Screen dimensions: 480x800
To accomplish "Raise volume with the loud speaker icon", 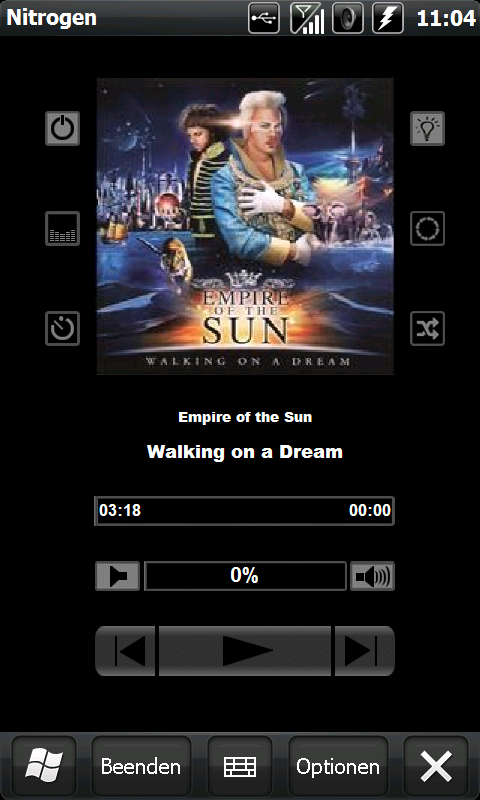I will (x=372, y=577).
